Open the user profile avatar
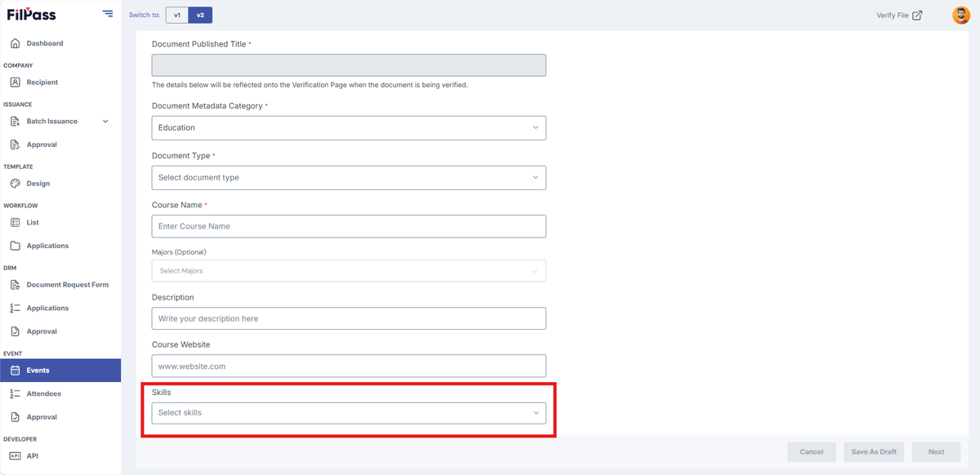Image resolution: width=980 pixels, height=475 pixels. (x=961, y=15)
